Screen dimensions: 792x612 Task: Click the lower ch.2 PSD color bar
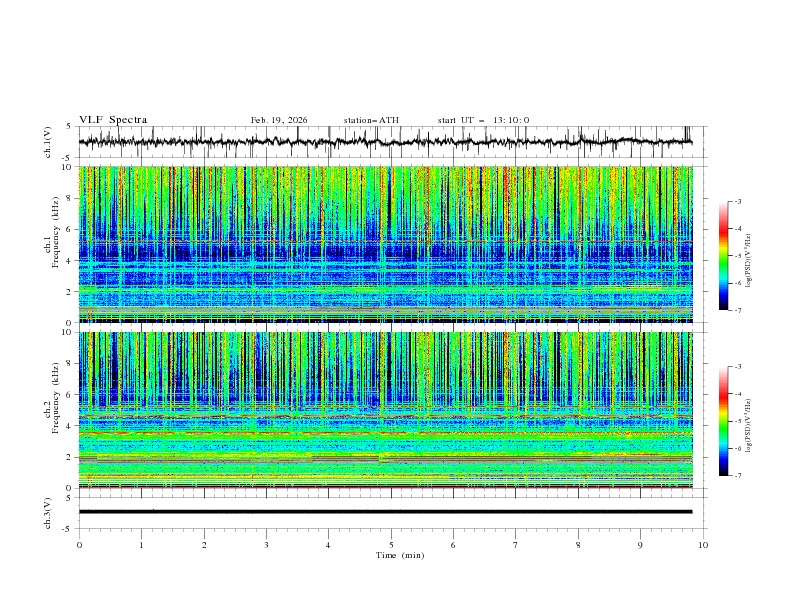click(724, 421)
